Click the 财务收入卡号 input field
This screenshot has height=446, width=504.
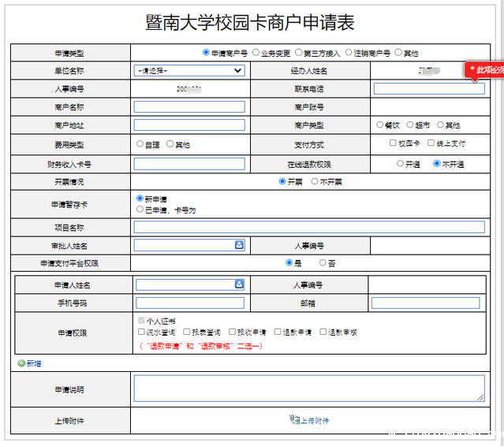click(x=189, y=164)
